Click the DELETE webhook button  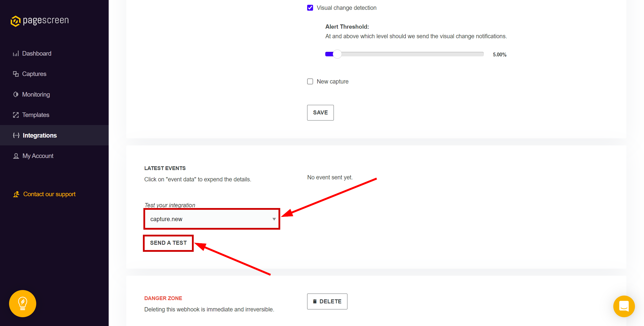coord(327,301)
